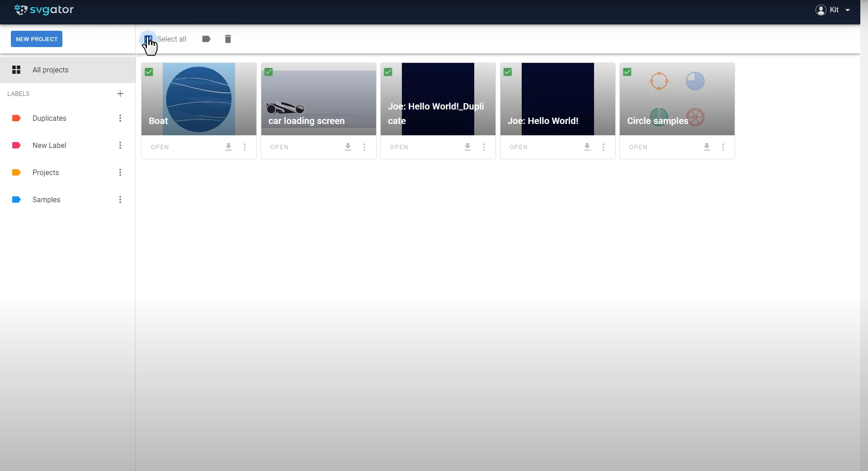Open the Circle samples project

pyautogui.click(x=638, y=147)
